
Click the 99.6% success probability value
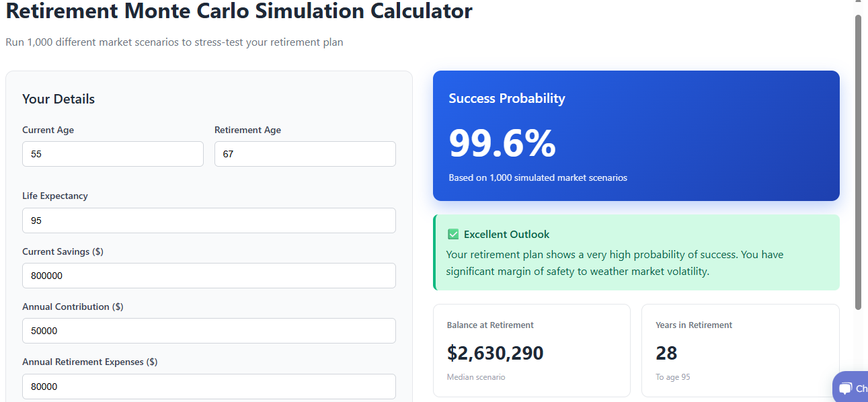tap(502, 143)
